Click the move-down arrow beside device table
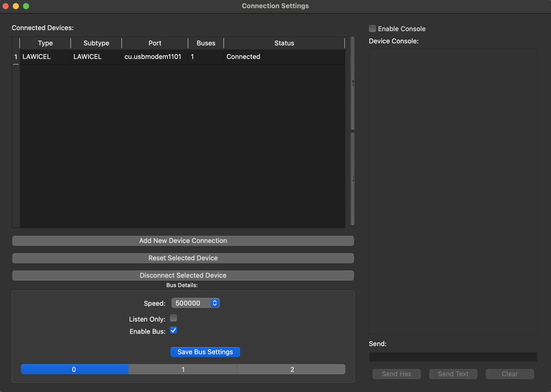Screen dimensions: 551x392 pos(353,179)
